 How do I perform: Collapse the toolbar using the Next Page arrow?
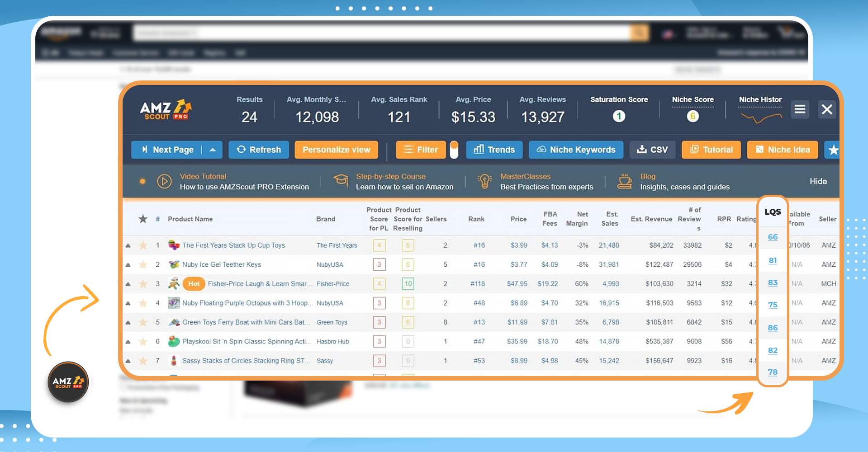click(213, 150)
